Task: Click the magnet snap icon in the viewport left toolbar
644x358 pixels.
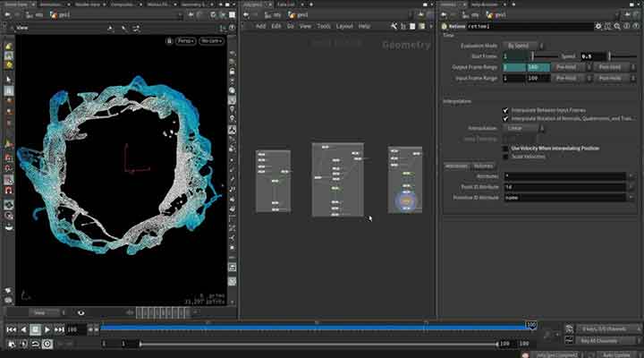Action: [9, 191]
